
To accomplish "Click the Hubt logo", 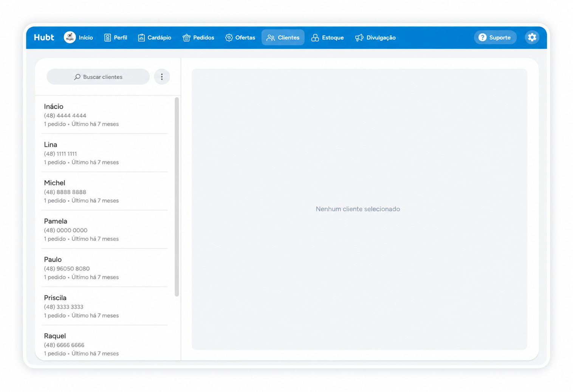I will (44, 37).
